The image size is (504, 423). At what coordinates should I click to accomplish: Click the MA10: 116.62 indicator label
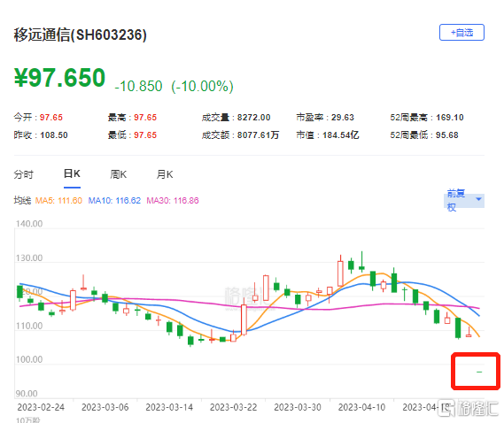(114, 200)
